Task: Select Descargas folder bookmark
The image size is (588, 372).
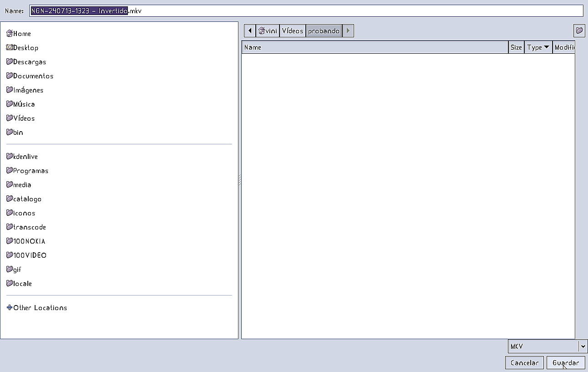Action: coord(29,62)
